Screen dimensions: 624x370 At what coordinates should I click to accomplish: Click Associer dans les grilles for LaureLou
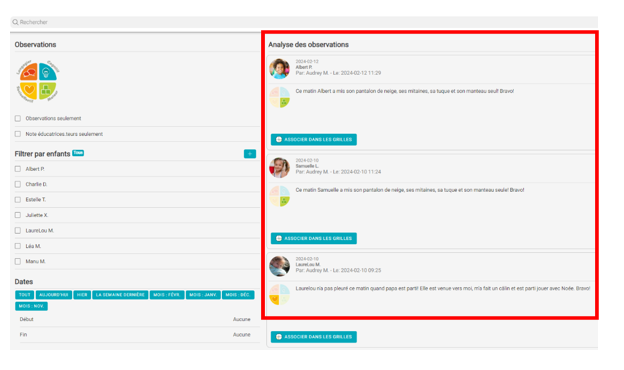click(x=314, y=337)
